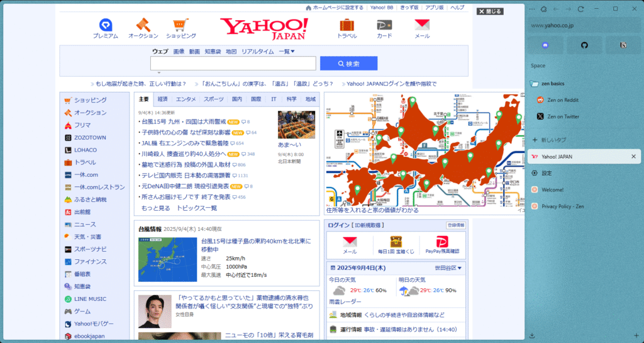
Task: Click the typhoon map thumbnail
Action: coord(167,260)
